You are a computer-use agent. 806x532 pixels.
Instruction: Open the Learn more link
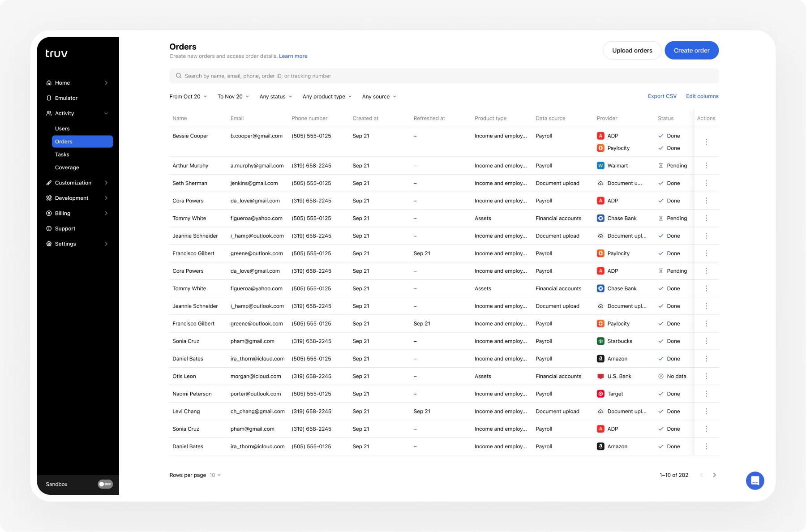pyautogui.click(x=293, y=56)
